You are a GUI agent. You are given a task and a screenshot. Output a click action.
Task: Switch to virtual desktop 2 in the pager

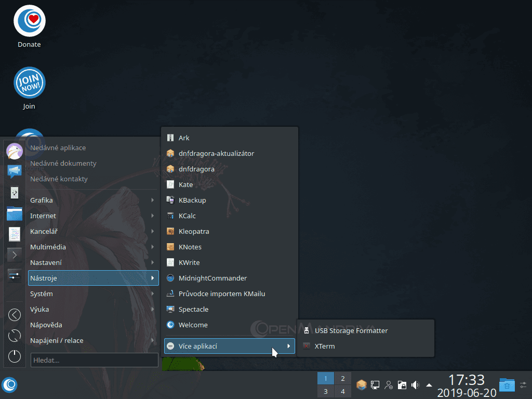(342, 378)
